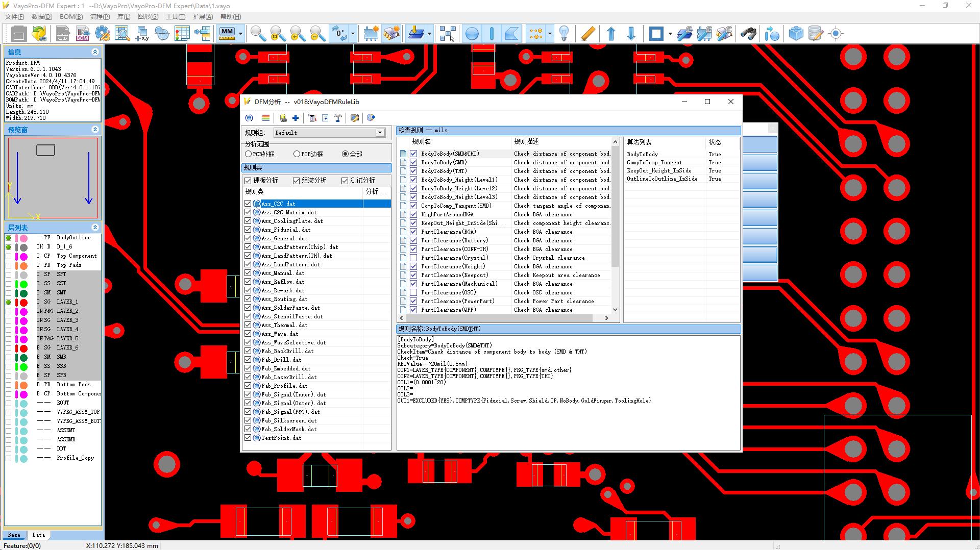Switch to the Data tab
This screenshot has height=550, width=980.
(38, 535)
